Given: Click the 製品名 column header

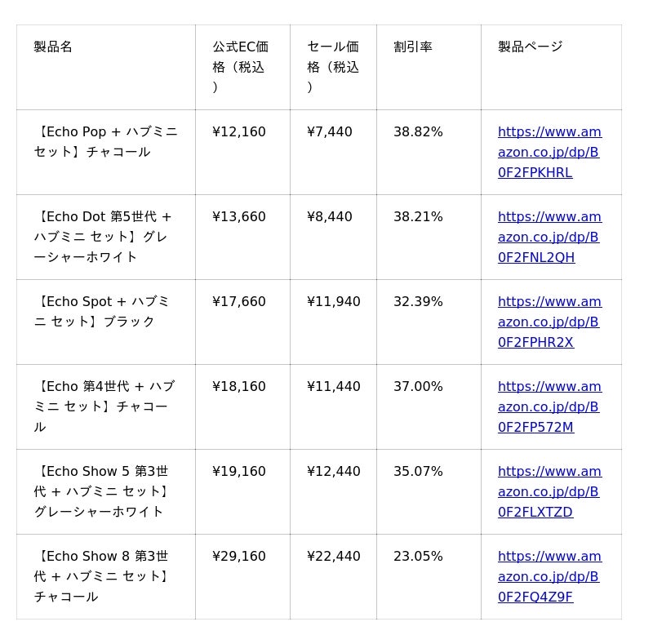Looking at the screenshot, I should (x=53, y=47).
